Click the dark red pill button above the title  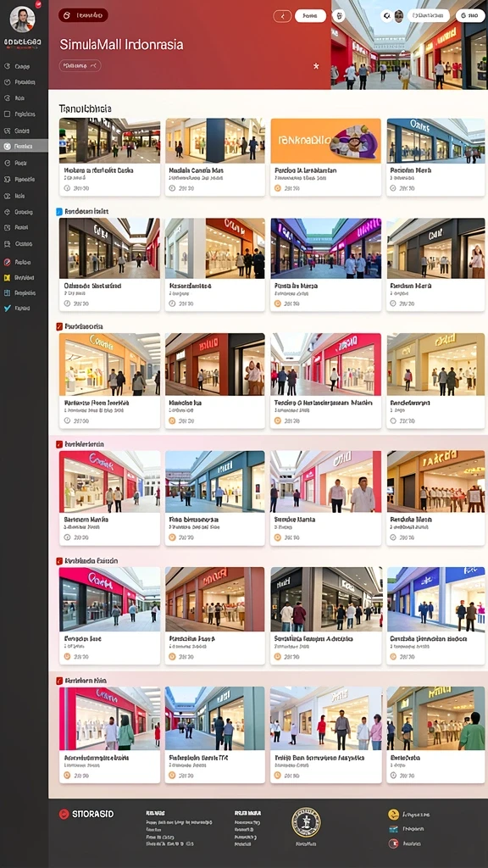click(x=83, y=15)
